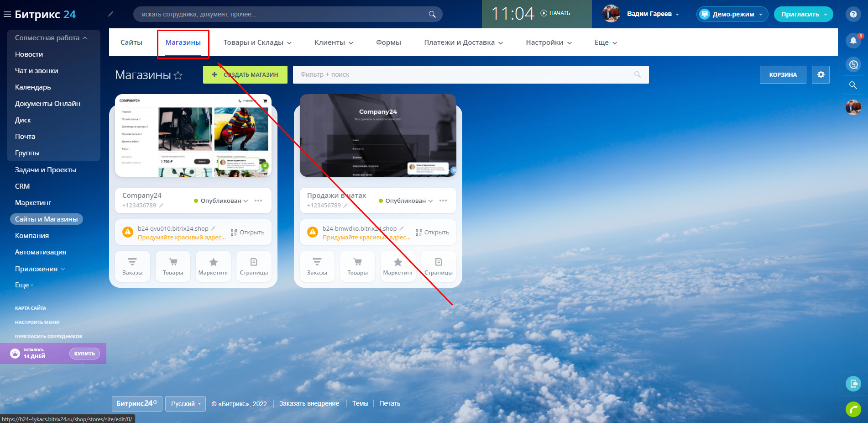868x423 pixels.
Task: Open Маркетинг for the Продажи в чатах store
Action: pos(398,266)
